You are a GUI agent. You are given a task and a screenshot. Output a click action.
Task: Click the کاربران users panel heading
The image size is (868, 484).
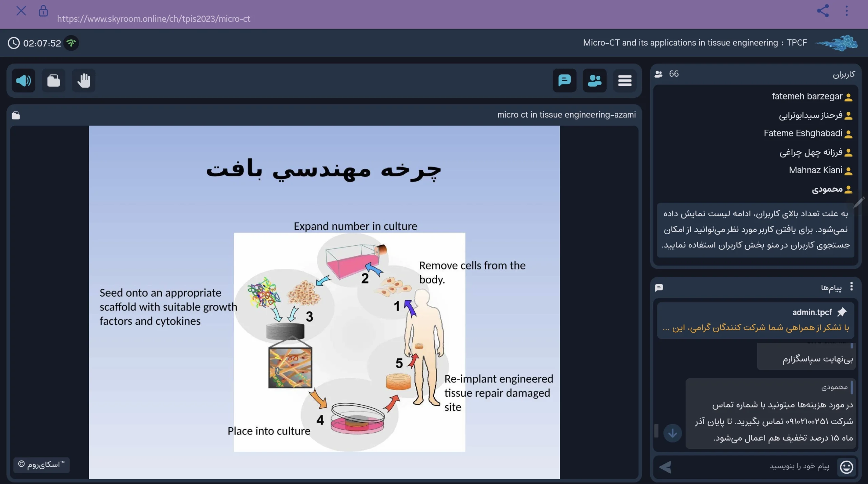(844, 74)
